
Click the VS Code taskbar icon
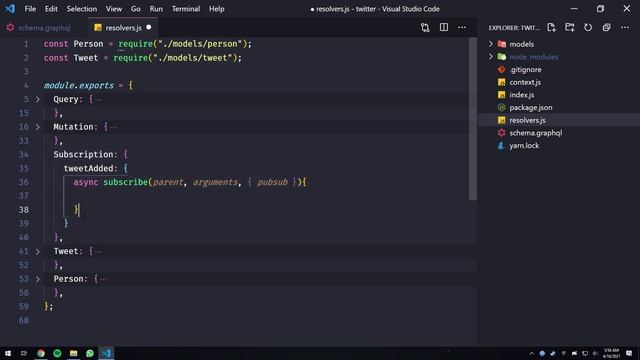coord(106,353)
